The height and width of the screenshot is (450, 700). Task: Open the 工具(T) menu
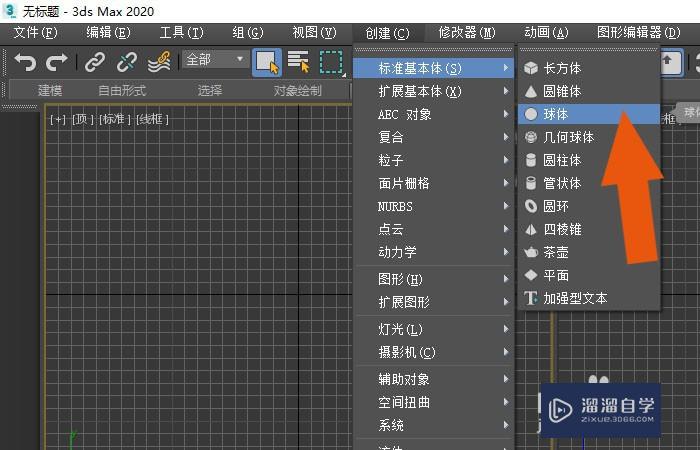click(181, 33)
